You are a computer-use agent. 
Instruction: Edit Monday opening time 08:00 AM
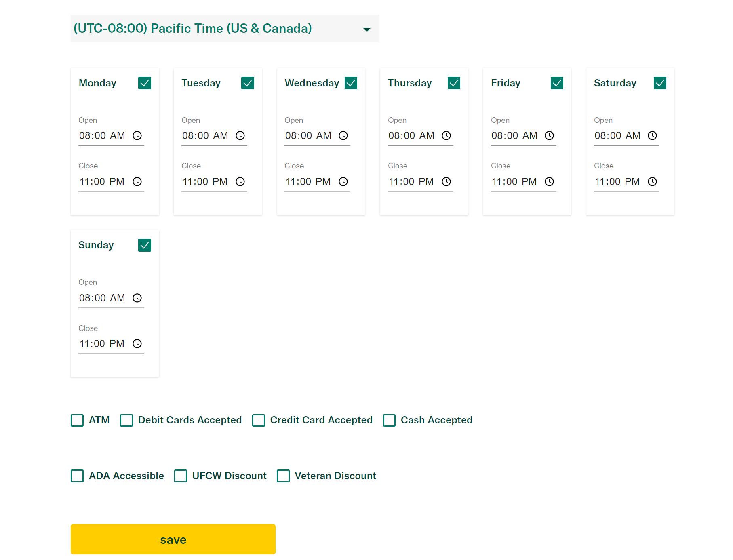tap(111, 136)
